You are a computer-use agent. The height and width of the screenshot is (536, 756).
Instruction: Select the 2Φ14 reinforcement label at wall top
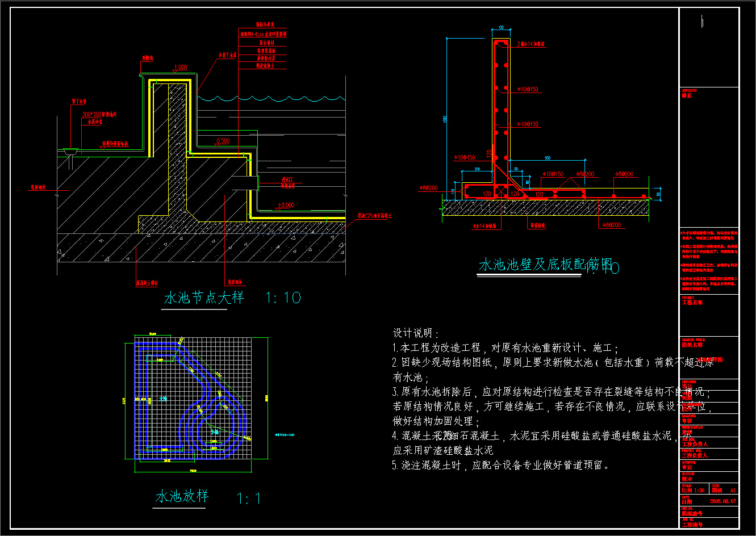[x=532, y=43]
